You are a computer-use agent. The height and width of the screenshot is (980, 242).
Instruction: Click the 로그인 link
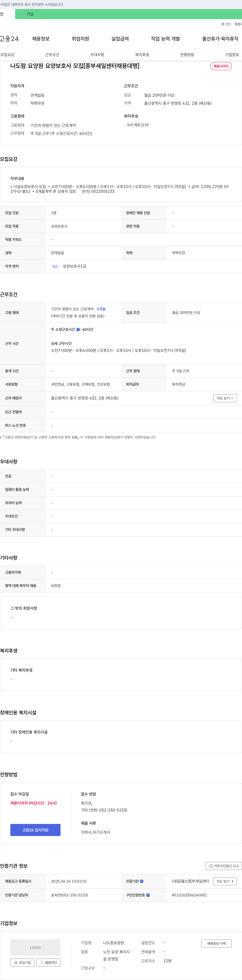pos(226,24)
